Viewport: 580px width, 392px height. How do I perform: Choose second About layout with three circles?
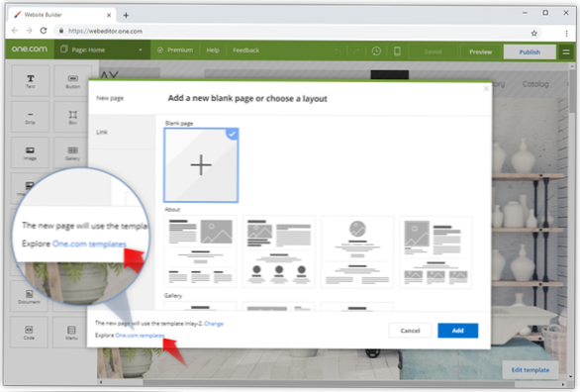279,251
